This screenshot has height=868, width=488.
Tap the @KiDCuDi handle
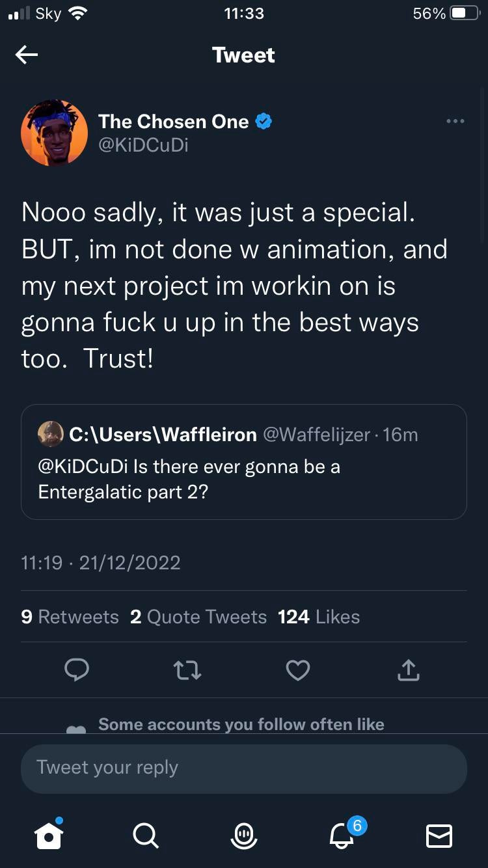[143, 145]
